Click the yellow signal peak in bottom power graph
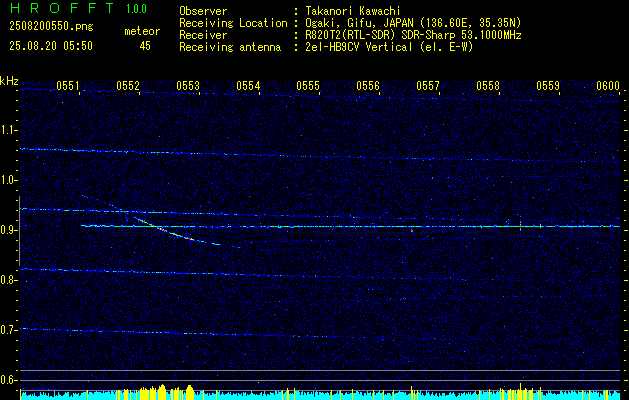Image resolution: width=629 pixels, height=400 pixels. pyautogui.click(x=162, y=390)
